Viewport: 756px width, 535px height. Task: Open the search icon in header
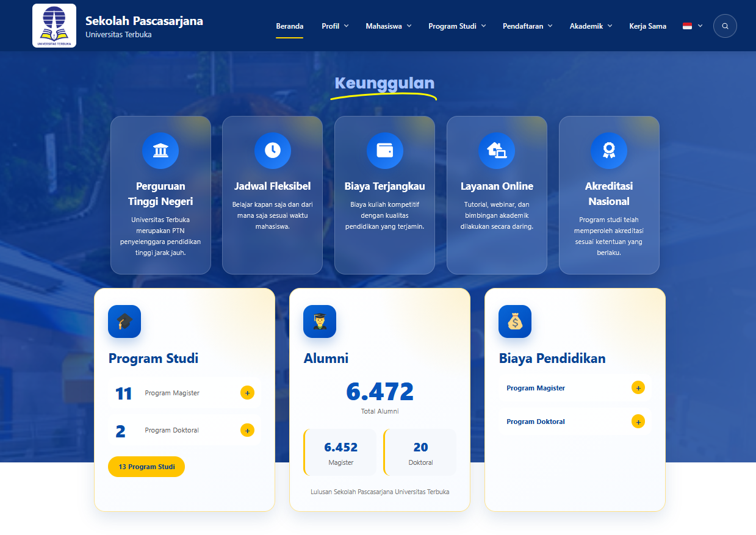point(725,26)
